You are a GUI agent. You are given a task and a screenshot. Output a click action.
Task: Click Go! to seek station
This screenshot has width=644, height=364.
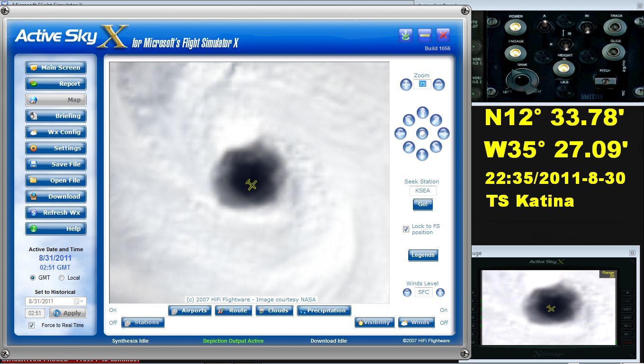[422, 204]
